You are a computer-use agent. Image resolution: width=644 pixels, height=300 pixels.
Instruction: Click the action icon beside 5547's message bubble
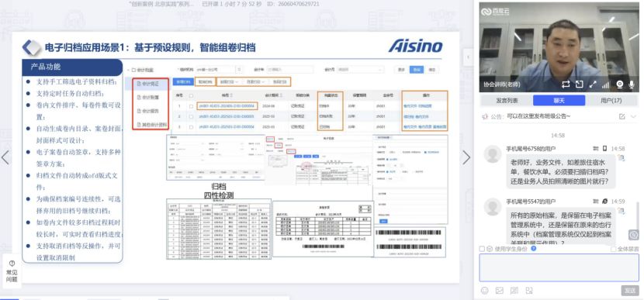[x=621, y=211]
